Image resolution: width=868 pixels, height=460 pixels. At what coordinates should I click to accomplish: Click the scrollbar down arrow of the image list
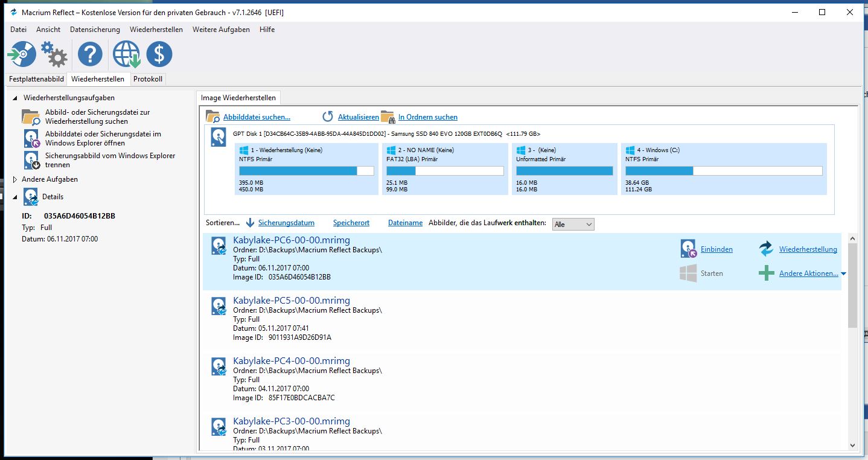[x=852, y=446]
